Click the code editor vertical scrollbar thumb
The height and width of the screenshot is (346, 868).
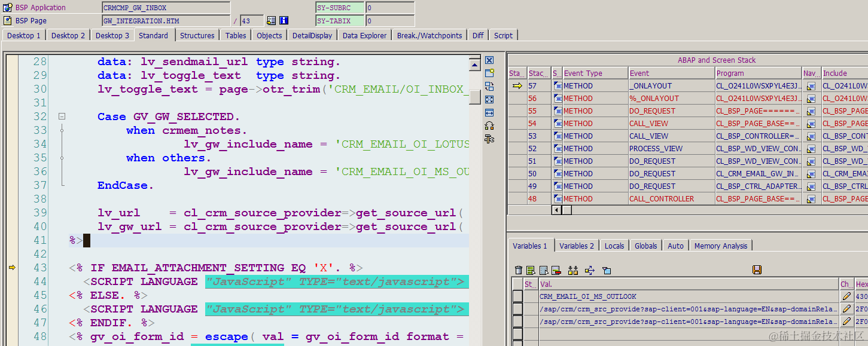click(474, 97)
